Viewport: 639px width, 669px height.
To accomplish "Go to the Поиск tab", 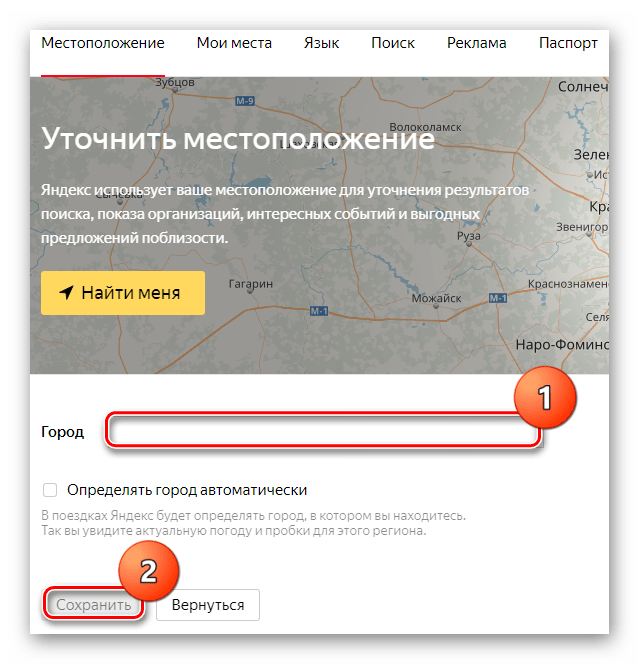I will (393, 43).
